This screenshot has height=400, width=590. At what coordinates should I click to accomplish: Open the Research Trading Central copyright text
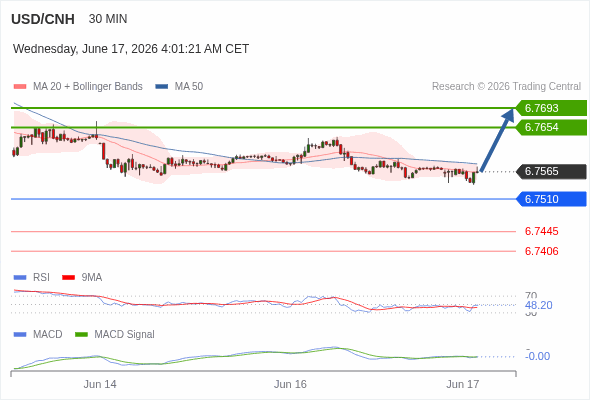506,87
